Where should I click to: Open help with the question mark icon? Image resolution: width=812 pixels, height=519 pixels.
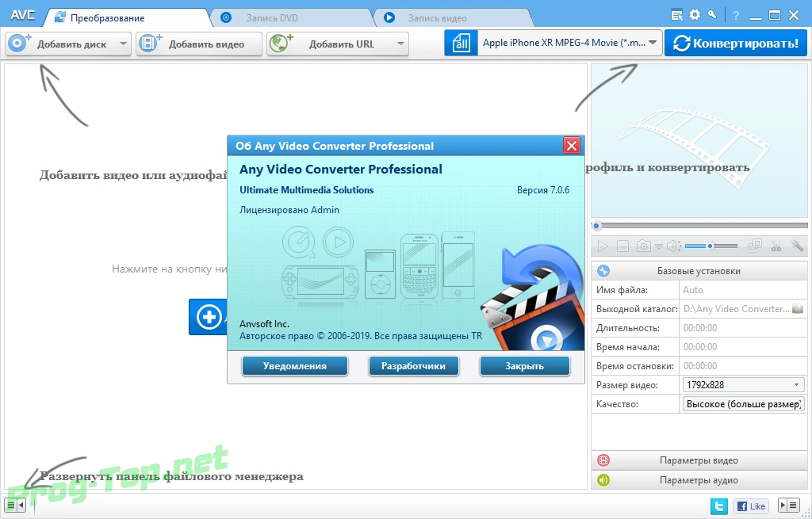point(735,16)
